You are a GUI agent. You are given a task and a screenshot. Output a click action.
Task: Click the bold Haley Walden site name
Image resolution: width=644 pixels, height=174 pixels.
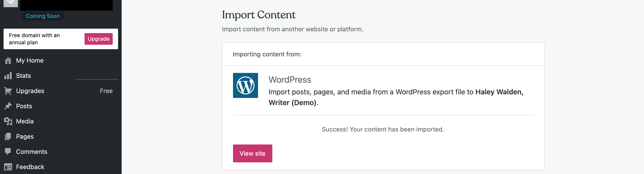[x=499, y=92]
